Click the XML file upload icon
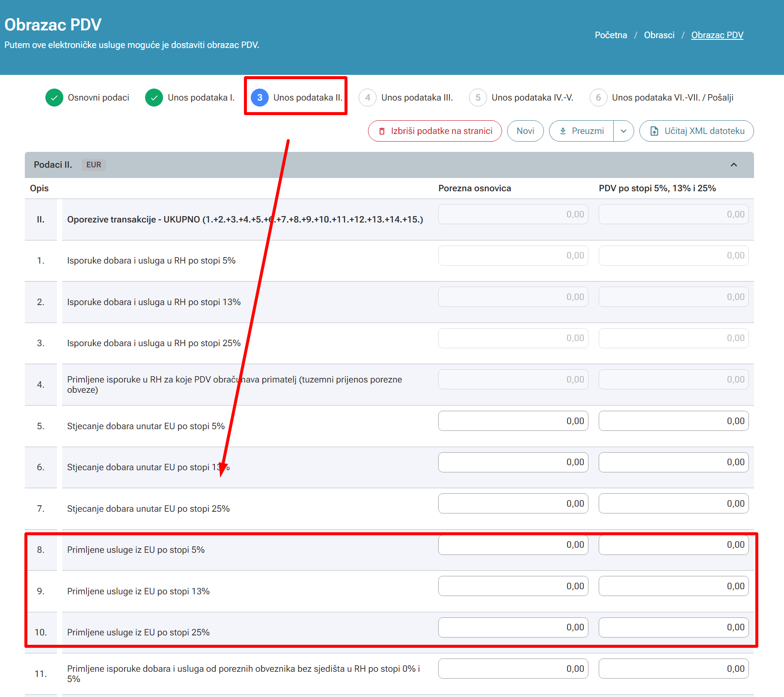This screenshot has width=784, height=697. (x=654, y=131)
